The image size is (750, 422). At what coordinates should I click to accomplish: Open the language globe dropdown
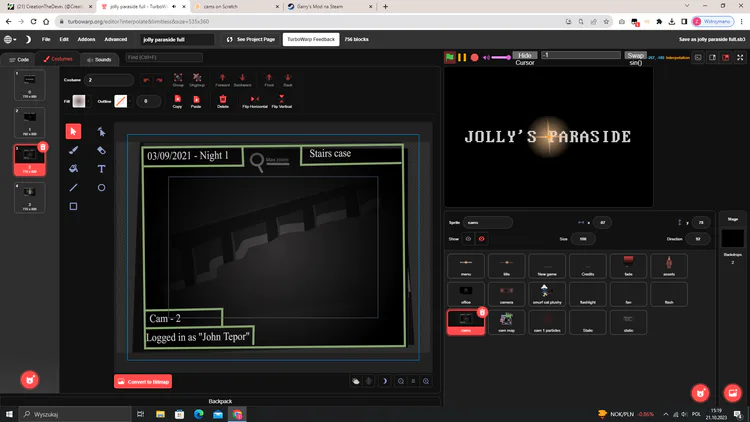[x=10, y=39]
